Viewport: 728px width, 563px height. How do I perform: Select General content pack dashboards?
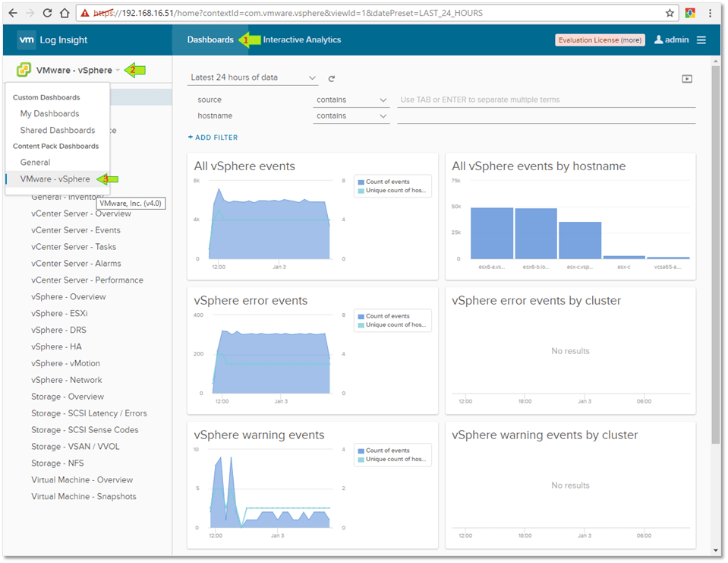click(35, 163)
